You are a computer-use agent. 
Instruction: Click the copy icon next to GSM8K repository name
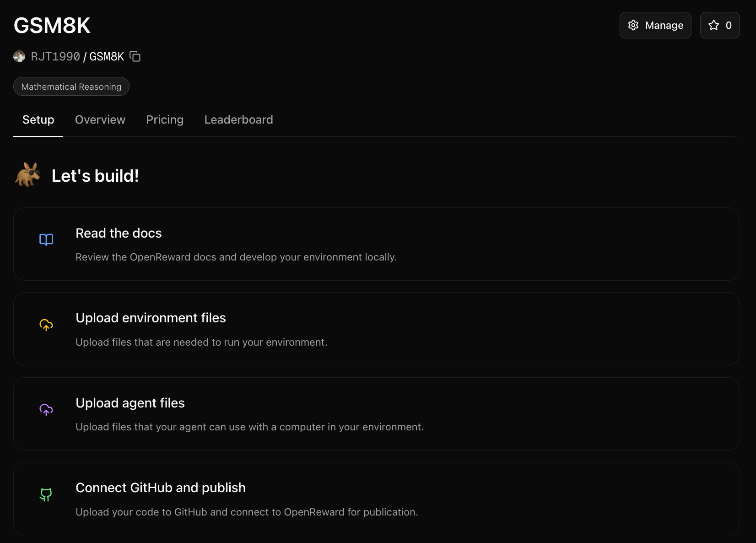tap(135, 56)
